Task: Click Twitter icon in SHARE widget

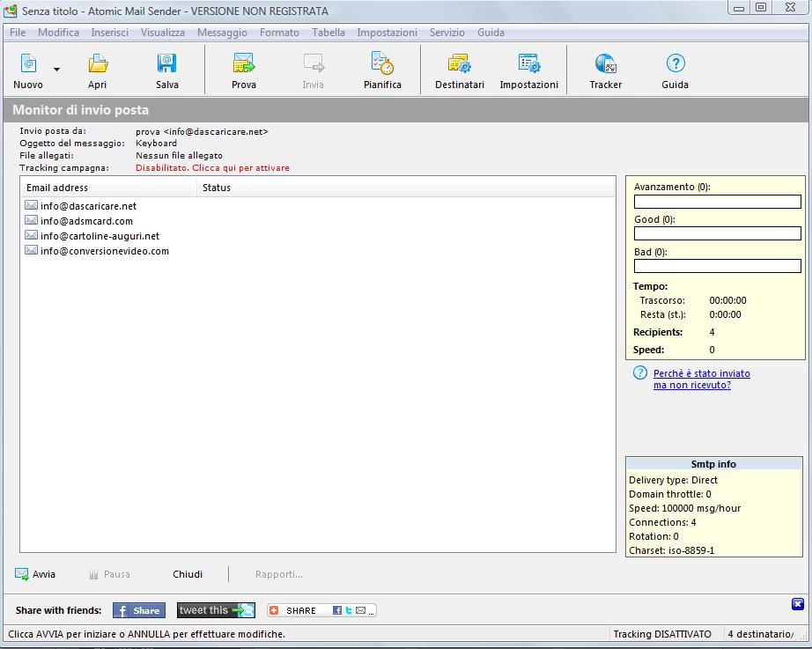Action: [x=349, y=610]
